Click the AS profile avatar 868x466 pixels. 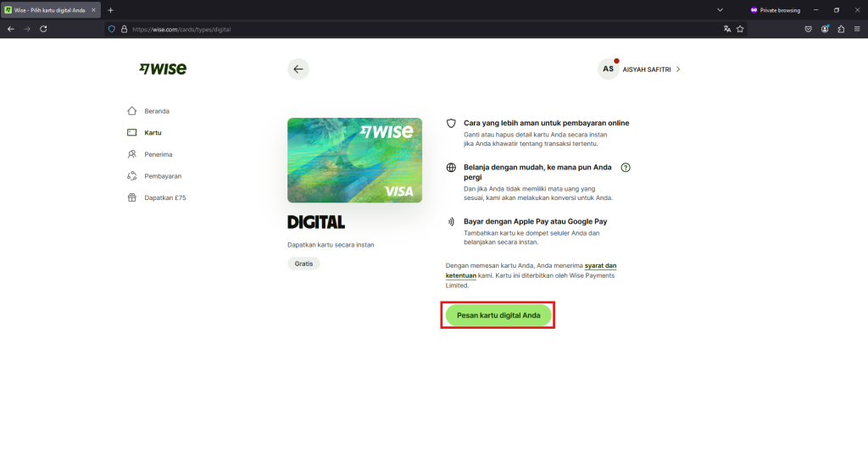[608, 69]
